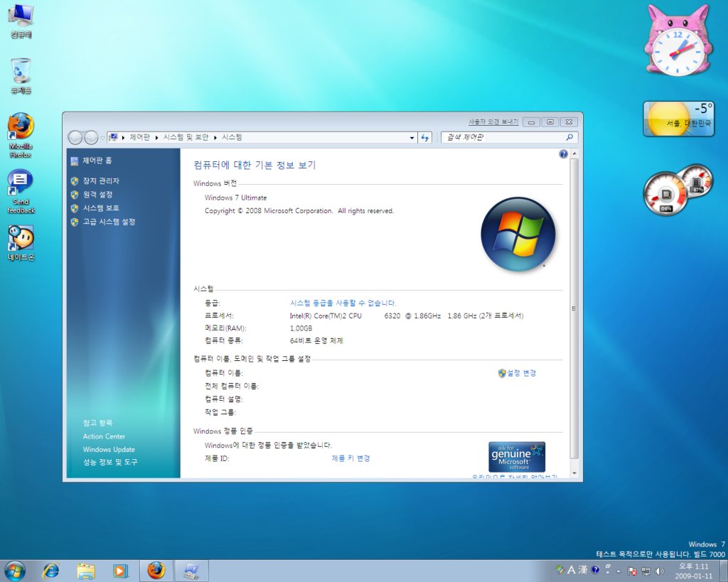
Task: Toggle the A input mode language bar icon
Action: 571,569
